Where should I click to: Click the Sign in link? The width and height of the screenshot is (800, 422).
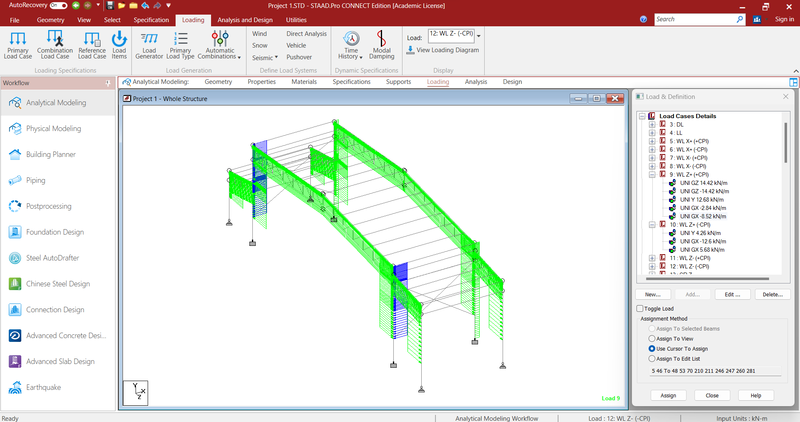[784, 19]
